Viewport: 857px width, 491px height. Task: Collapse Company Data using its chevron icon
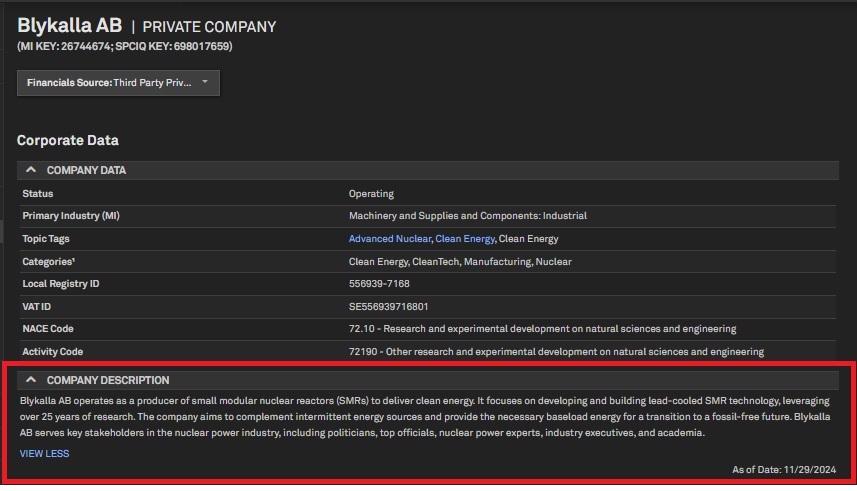coord(31,170)
